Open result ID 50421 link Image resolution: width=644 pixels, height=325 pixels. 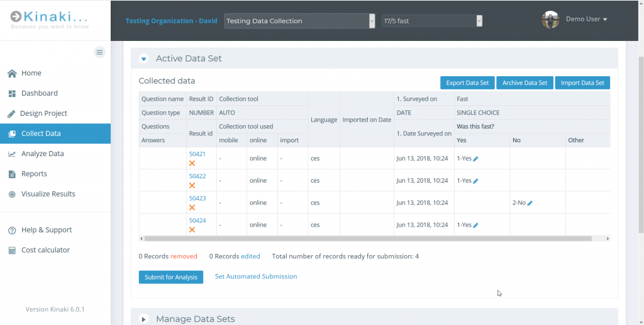pyautogui.click(x=197, y=154)
